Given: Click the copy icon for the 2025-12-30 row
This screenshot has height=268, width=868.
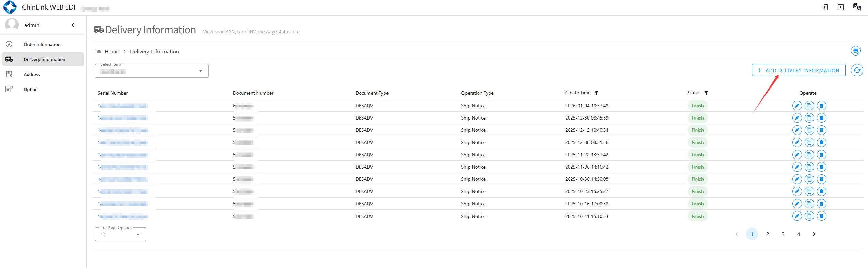Looking at the screenshot, I should tap(809, 118).
